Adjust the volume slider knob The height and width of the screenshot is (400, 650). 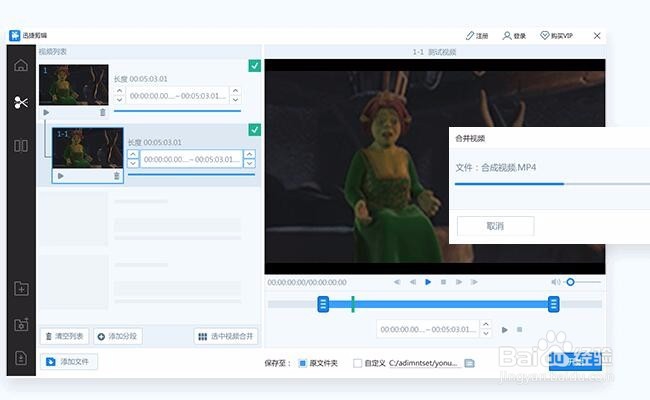pyautogui.click(x=570, y=282)
